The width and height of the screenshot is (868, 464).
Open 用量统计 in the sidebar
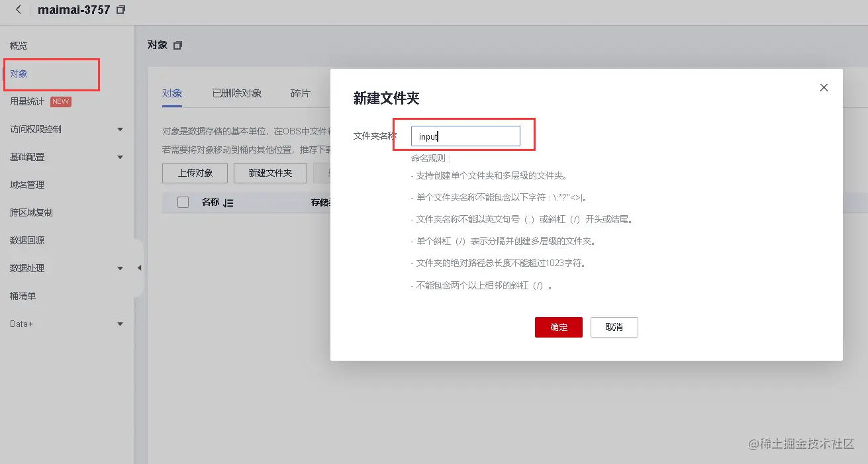27,101
